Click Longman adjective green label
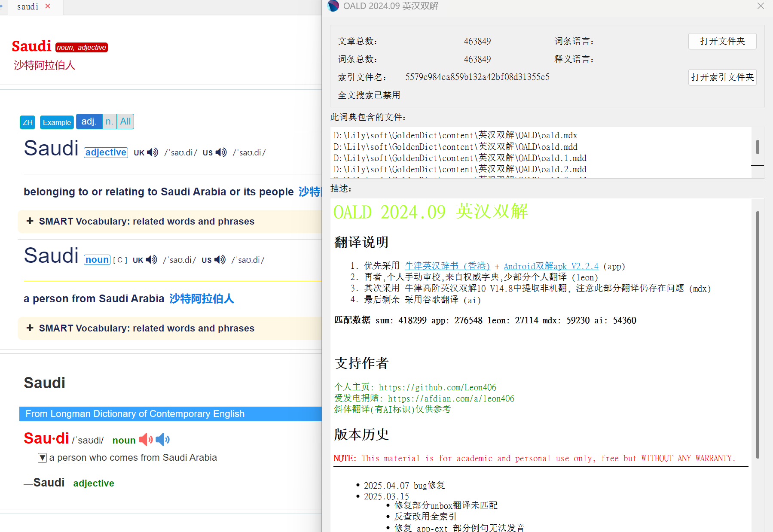The image size is (773, 532). pyautogui.click(x=94, y=483)
